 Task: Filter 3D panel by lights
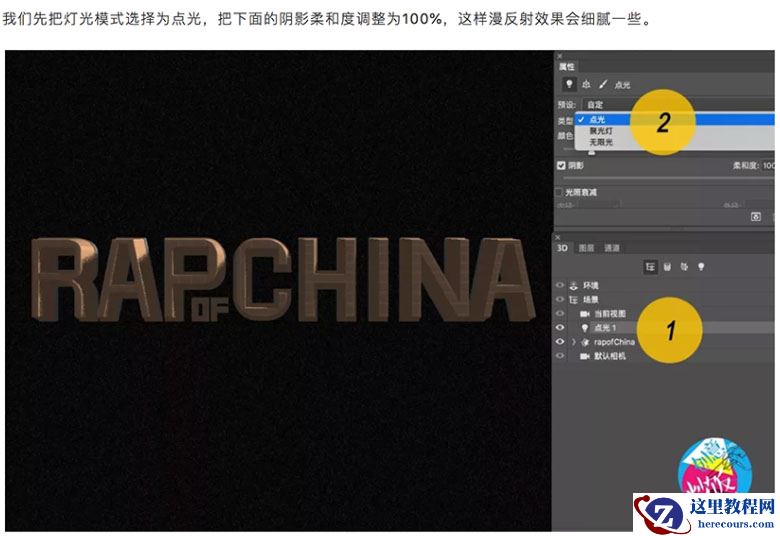[x=701, y=267]
